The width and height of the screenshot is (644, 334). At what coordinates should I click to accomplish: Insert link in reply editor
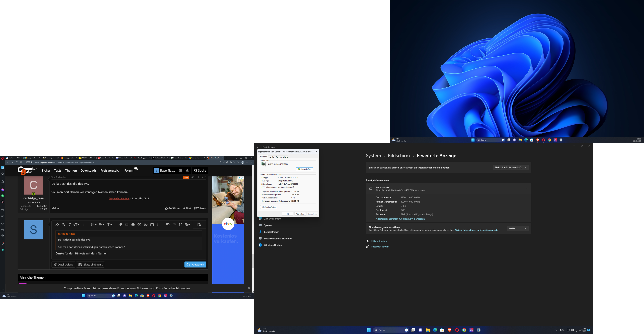pos(120,225)
